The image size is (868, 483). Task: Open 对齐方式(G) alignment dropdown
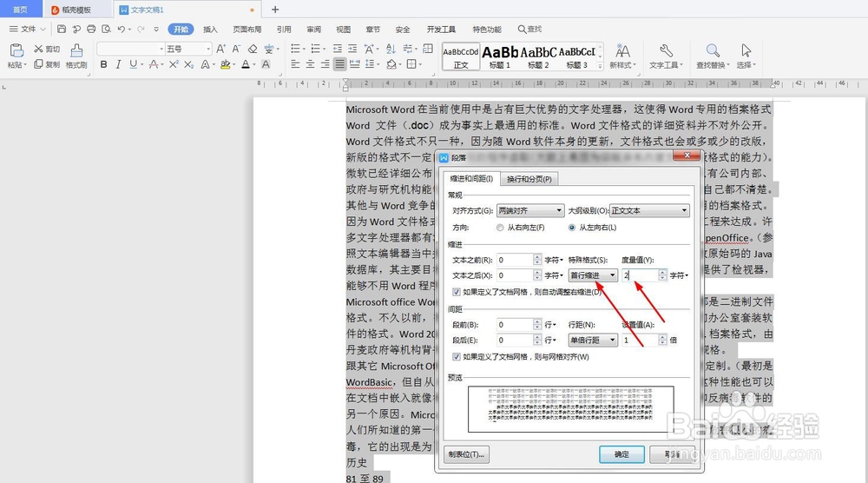[x=530, y=210]
